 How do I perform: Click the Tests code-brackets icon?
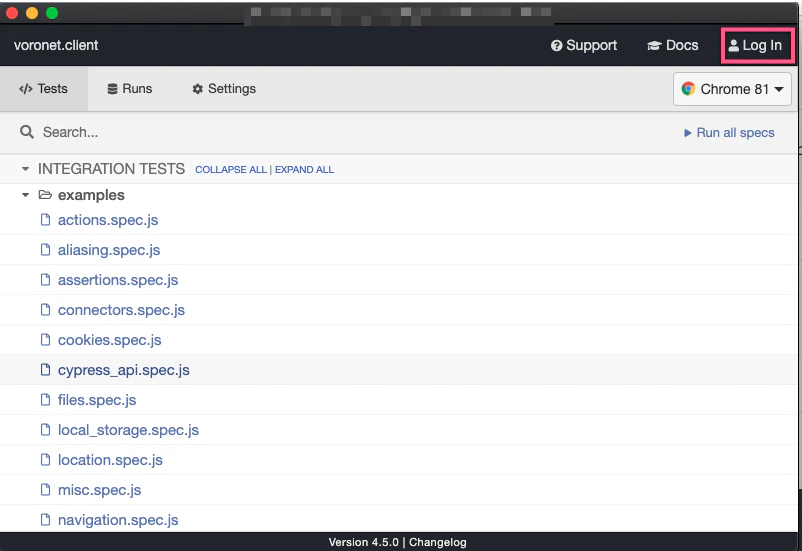click(x=26, y=89)
